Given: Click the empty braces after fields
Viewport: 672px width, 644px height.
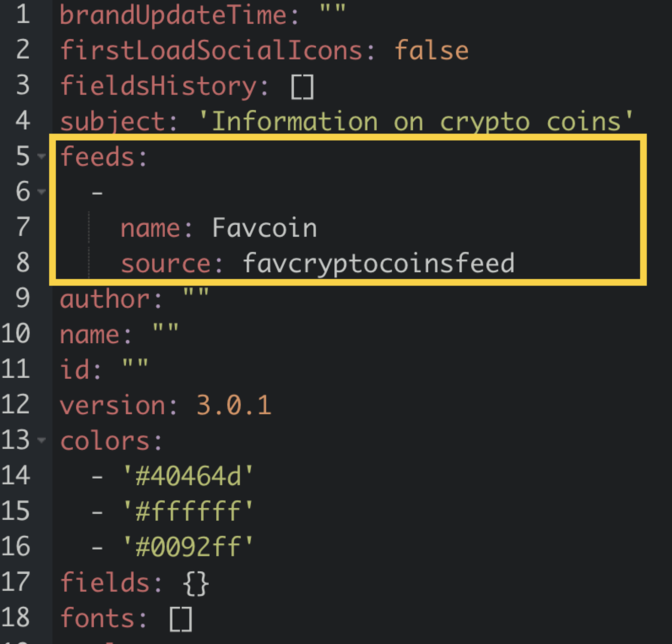Looking at the screenshot, I should tap(196, 583).
